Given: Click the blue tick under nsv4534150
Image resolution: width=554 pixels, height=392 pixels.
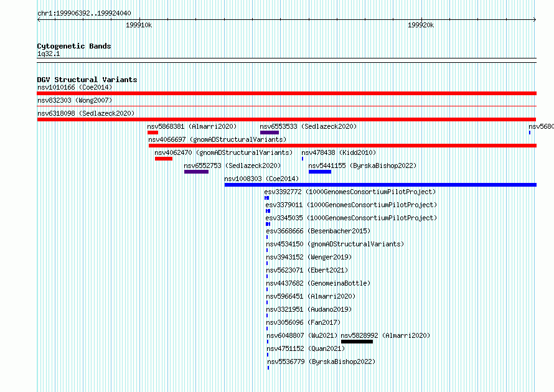Looking at the screenshot, I should click(267, 250).
